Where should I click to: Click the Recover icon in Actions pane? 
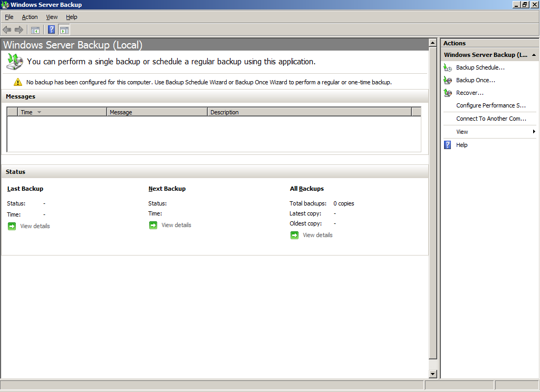click(447, 93)
